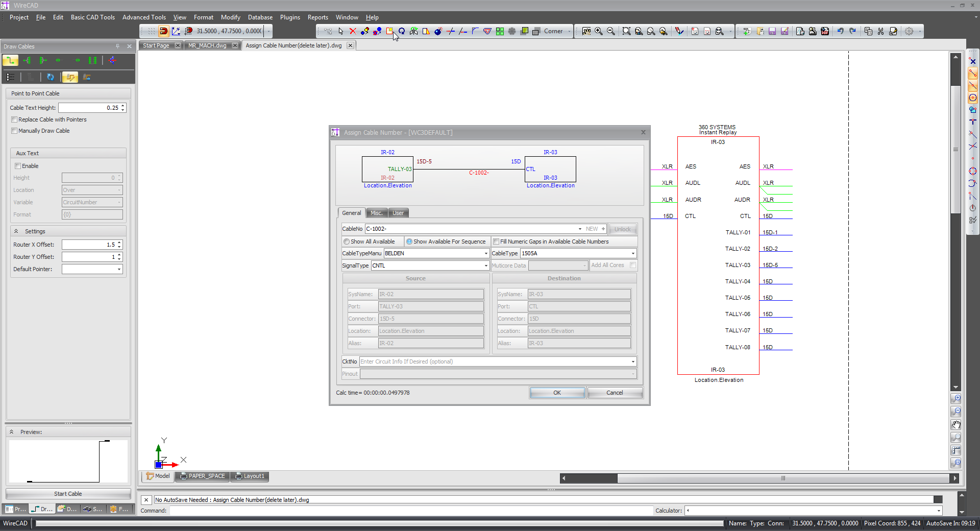The height and width of the screenshot is (531, 980).
Task: Select the arrow pointer tool
Action: (340, 31)
